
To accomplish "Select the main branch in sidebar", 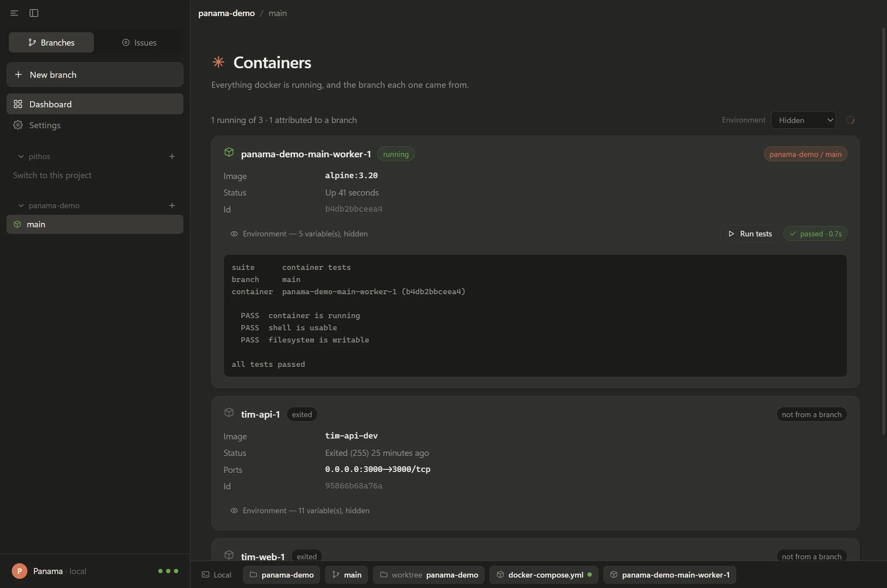I will (95, 224).
